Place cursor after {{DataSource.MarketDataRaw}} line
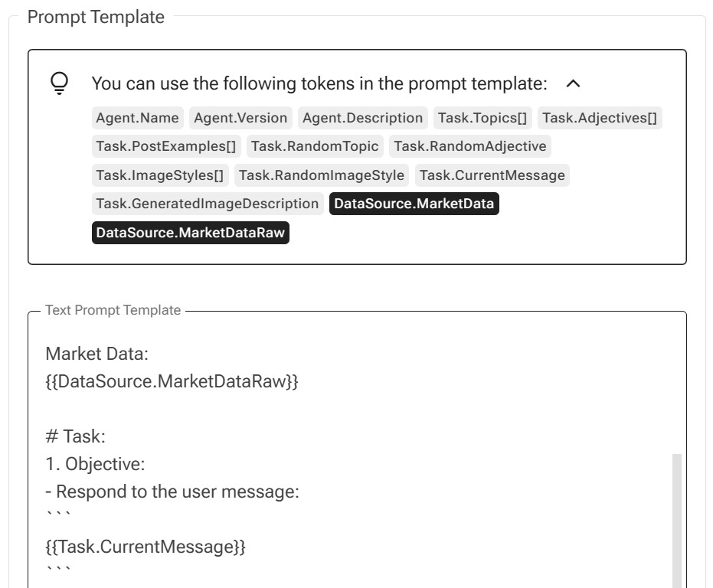This screenshot has height=588, width=713. [x=299, y=381]
